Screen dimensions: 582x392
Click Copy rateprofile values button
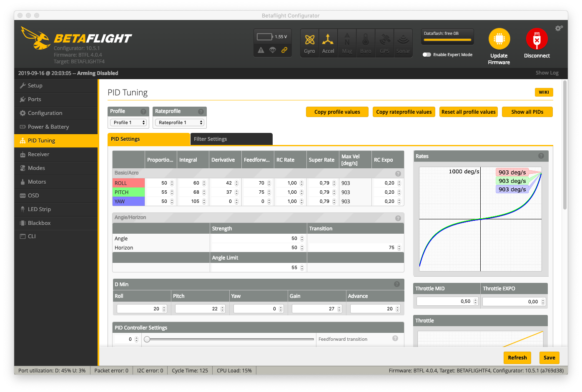[x=404, y=112]
